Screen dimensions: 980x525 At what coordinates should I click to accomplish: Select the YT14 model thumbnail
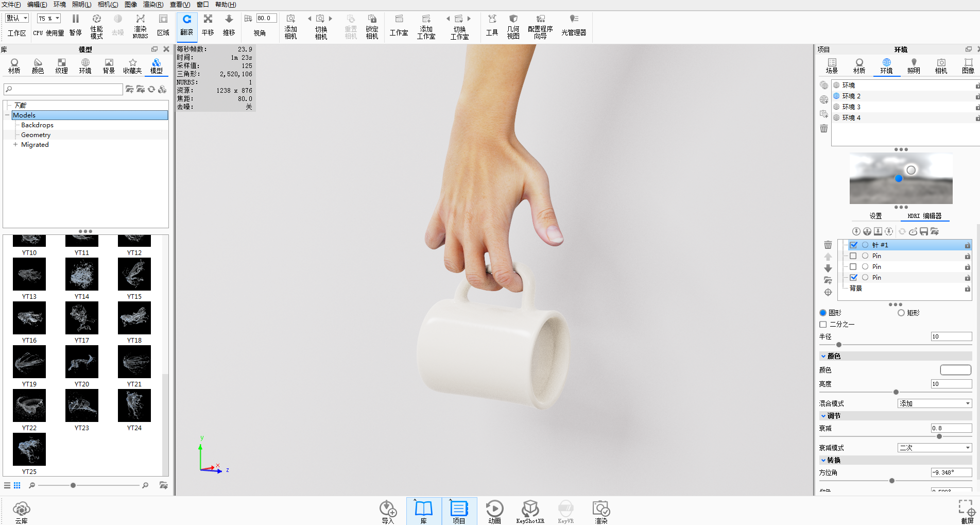tap(82, 279)
